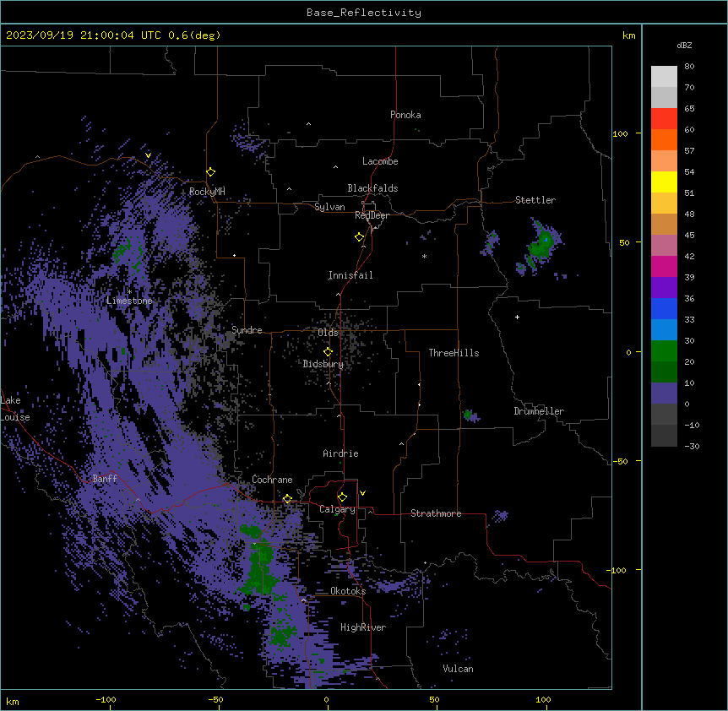Click the -50 tick on the bottom axis
This screenshot has height=711, width=728.
coord(215,699)
